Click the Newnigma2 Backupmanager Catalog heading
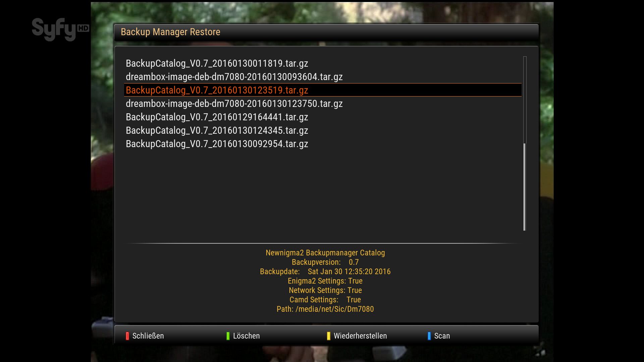Image resolution: width=644 pixels, height=362 pixels. pos(325,253)
